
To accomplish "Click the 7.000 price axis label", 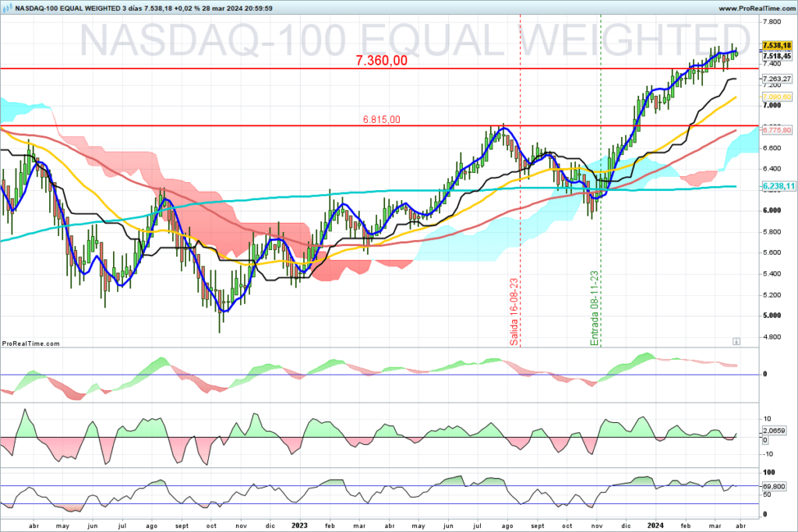I will pos(772,105).
